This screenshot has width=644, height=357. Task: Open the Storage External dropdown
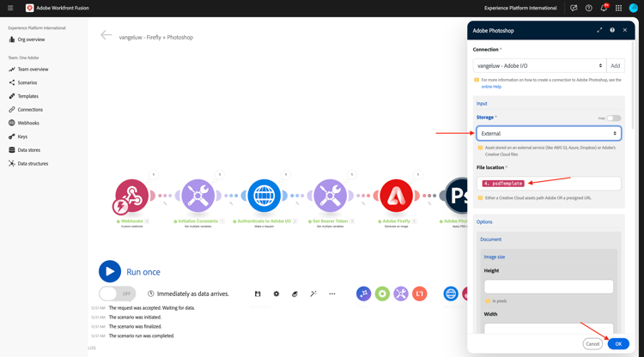coord(549,133)
